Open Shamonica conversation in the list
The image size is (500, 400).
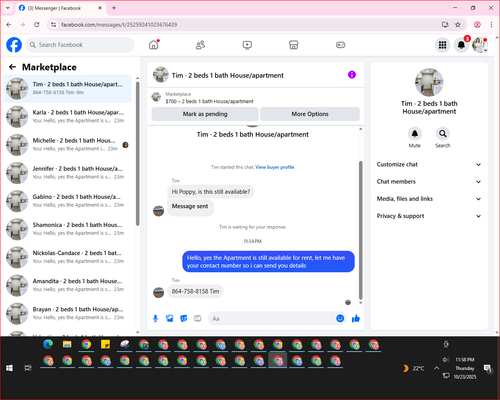coord(68,229)
